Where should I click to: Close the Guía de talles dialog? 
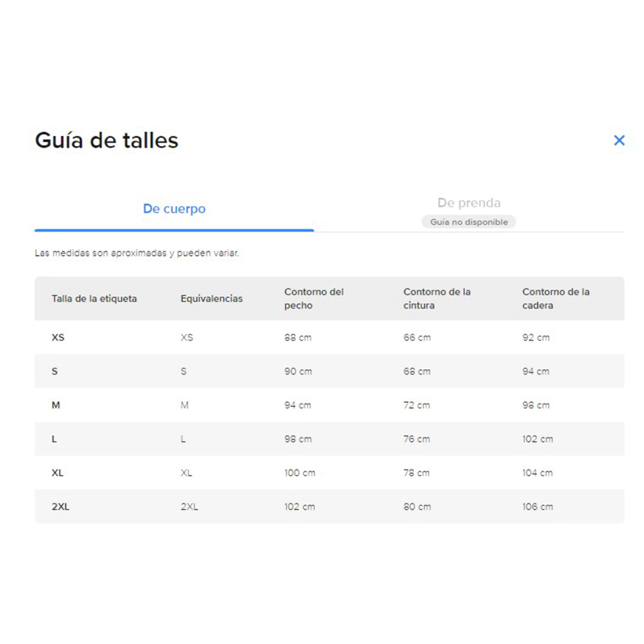pyautogui.click(x=619, y=140)
